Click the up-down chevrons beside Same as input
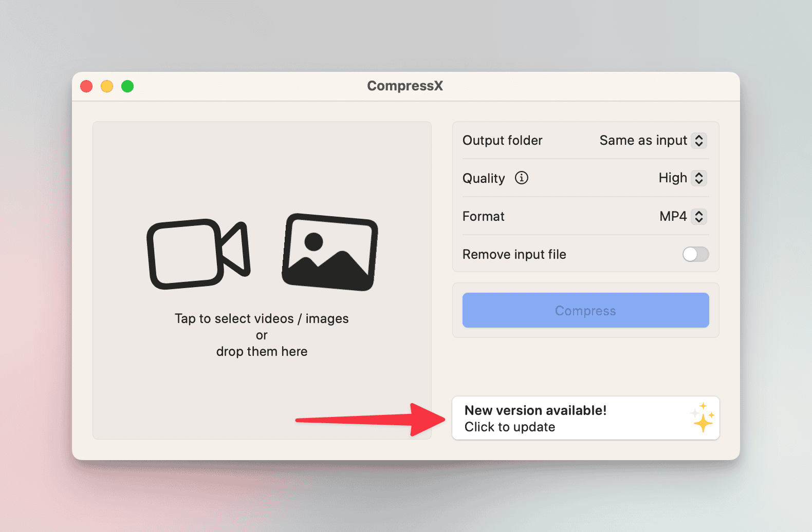812x532 pixels. point(699,141)
